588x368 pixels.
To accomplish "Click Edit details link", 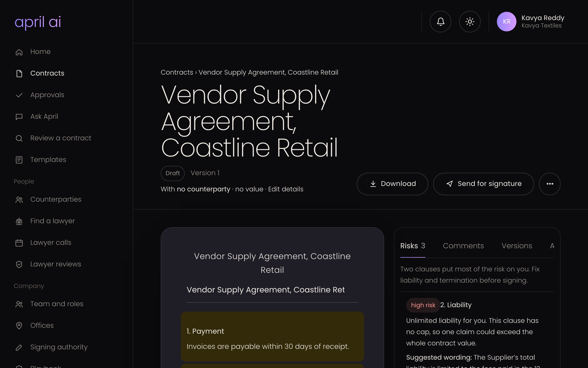I will pyautogui.click(x=286, y=189).
